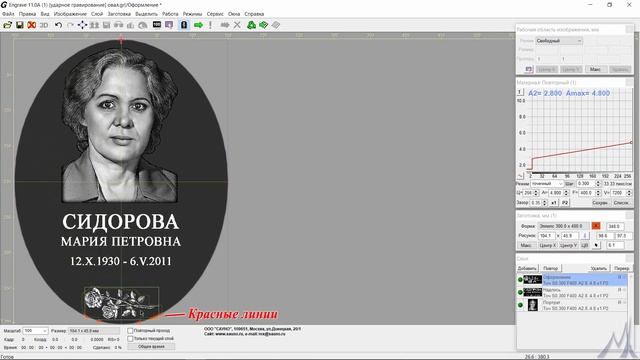Toggle the highlighted machine head toolbar icon

tap(184, 25)
